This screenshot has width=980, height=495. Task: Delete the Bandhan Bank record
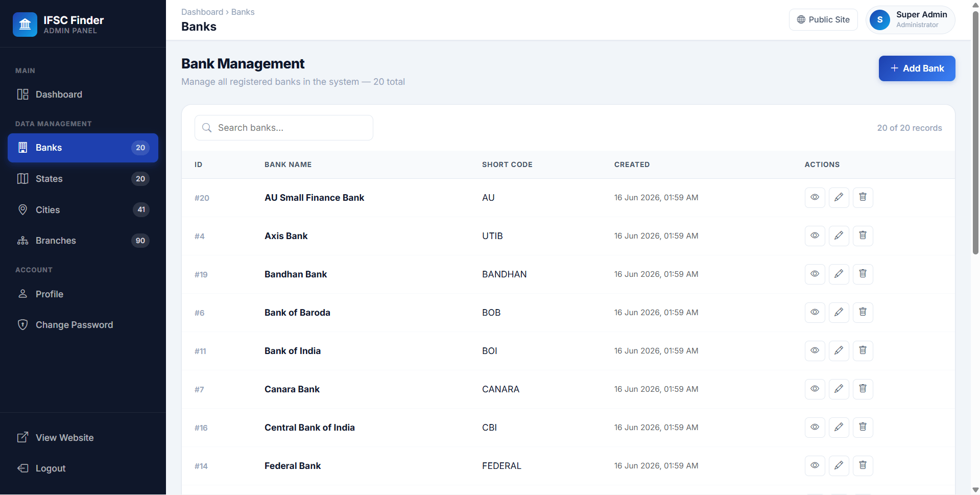(863, 274)
